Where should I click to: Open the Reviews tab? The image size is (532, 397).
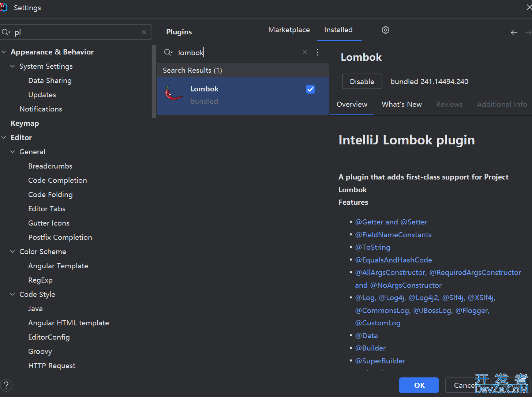tap(449, 105)
